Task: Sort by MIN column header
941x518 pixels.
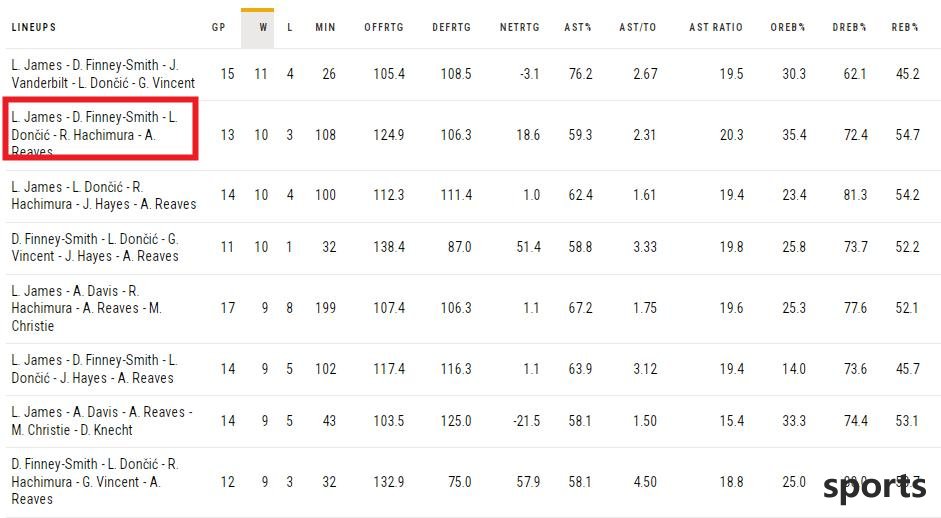Action: coord(325,28)
